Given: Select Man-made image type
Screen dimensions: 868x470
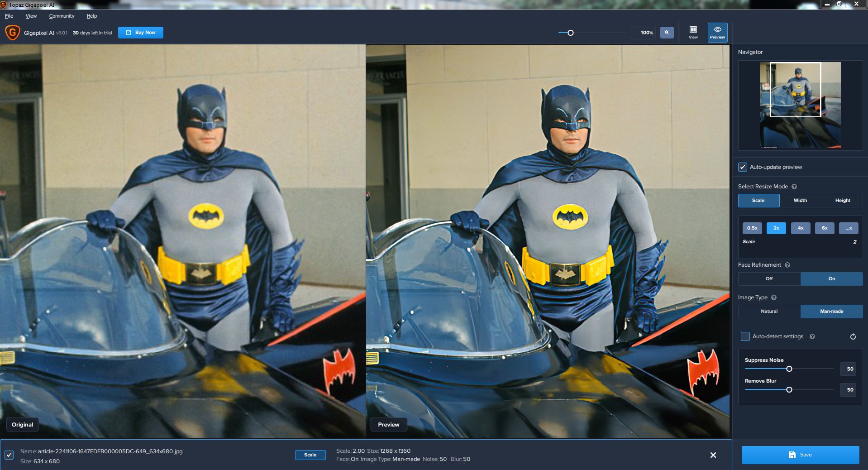Looking at the screenshot, I should [832, 311].
